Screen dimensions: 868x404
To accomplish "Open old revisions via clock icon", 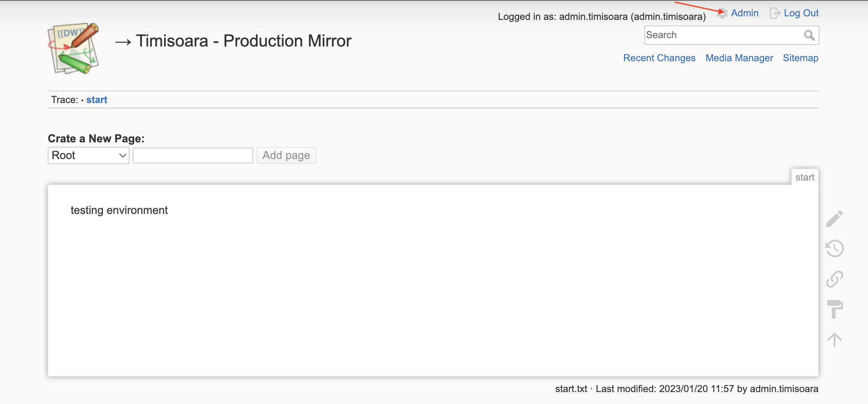I will [834, 249].
